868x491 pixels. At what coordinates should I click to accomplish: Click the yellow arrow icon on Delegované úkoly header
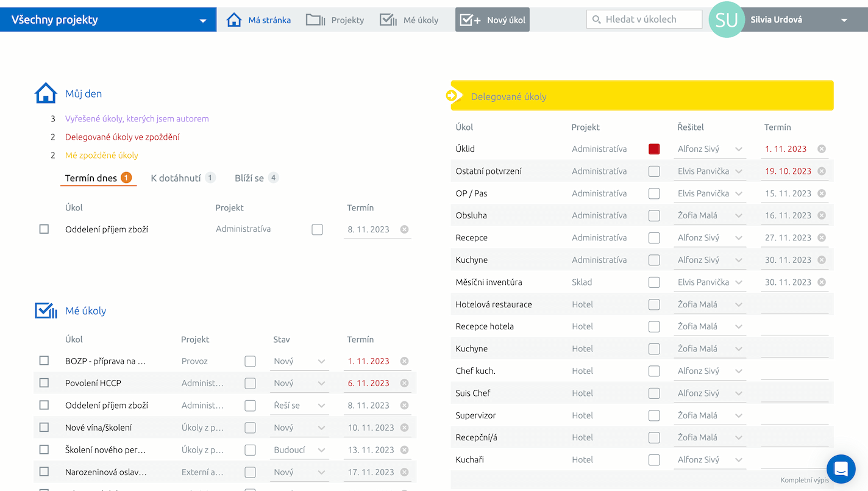pos(452,95)
